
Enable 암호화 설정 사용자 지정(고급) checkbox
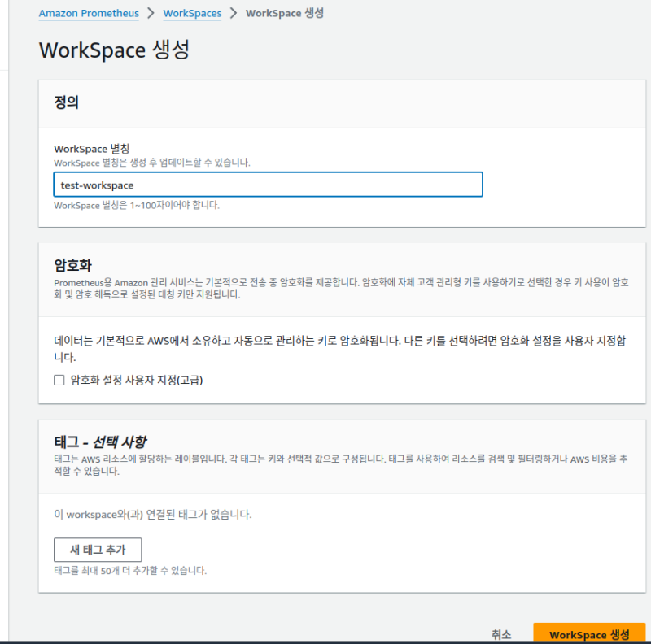59,380
